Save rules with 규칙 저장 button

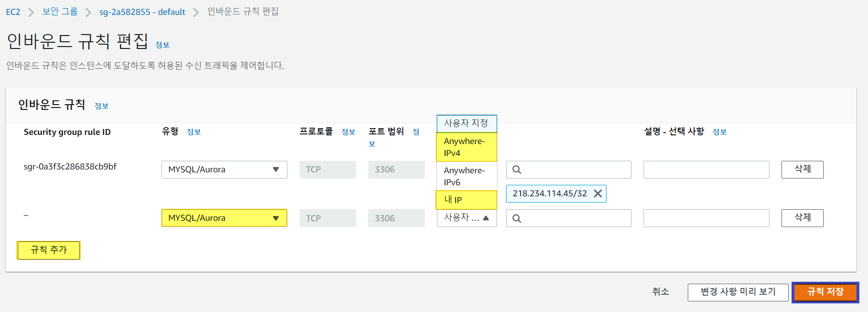[x=825, y=292]
